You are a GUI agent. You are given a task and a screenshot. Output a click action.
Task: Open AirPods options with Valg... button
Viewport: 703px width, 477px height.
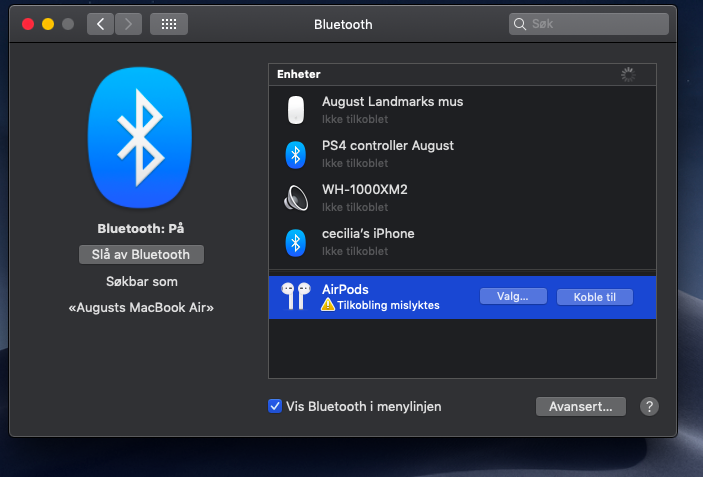[513, 296]
